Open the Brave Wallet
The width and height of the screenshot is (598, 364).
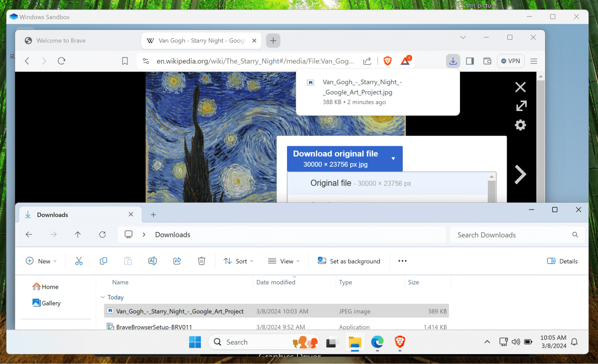[487, 61]
